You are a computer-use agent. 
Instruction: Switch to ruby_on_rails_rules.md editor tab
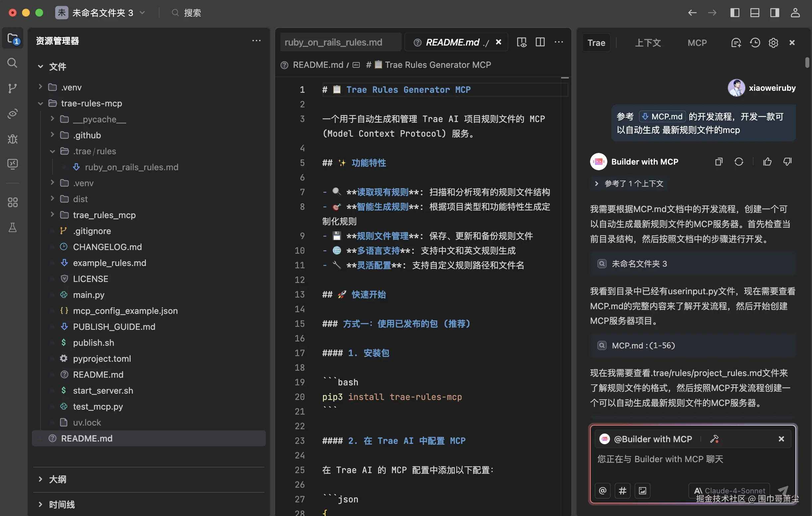tap(341, 42)
